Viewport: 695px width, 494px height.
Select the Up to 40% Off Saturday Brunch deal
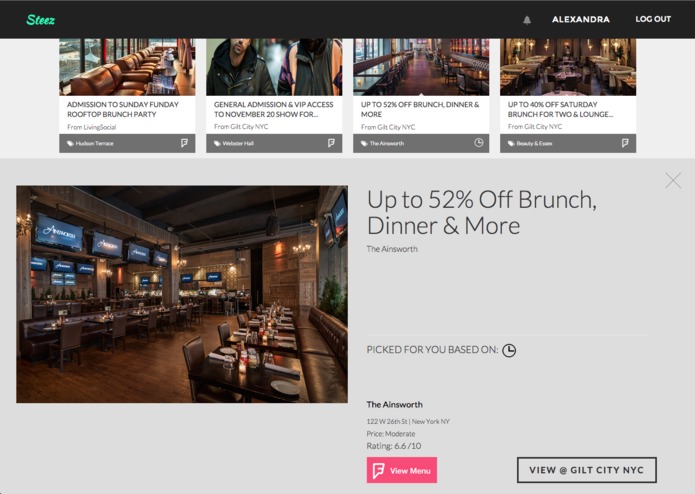[560, 109]
